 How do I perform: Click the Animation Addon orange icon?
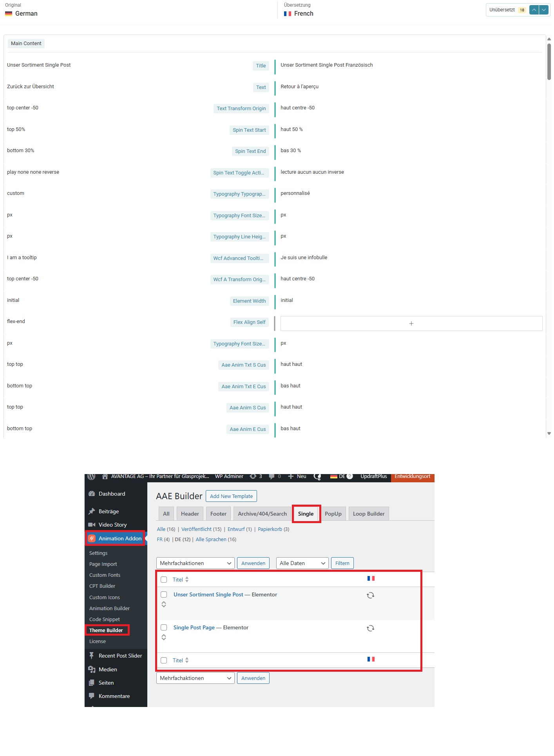coord(92,538)
